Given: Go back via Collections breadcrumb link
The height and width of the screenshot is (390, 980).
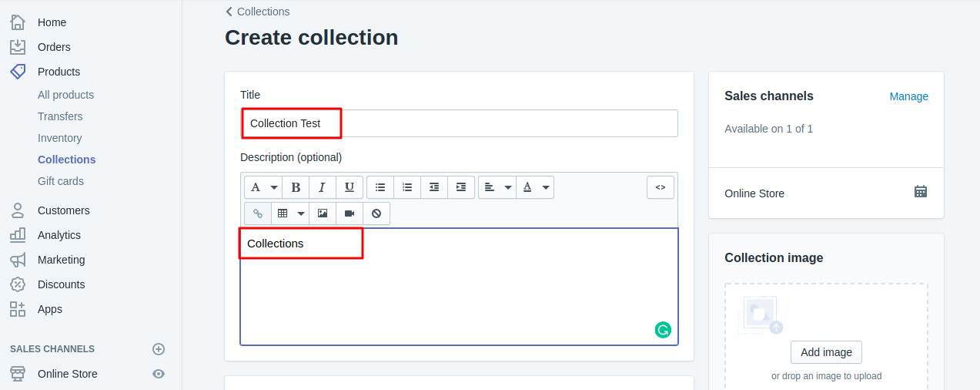Looking at the screenshot, I should (x=258, y=12).
